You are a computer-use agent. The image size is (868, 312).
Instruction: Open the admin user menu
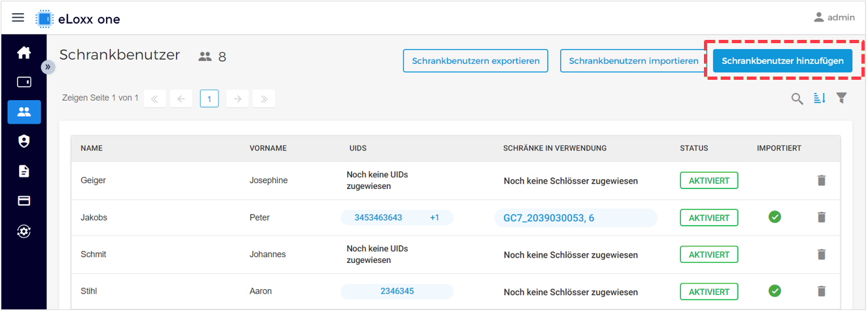tap(834, 18)
